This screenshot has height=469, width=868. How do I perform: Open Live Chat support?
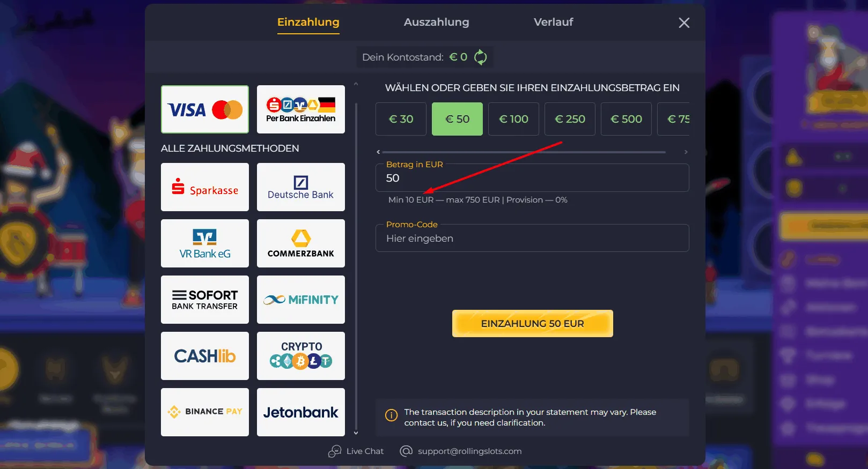(x=356, y=451)
